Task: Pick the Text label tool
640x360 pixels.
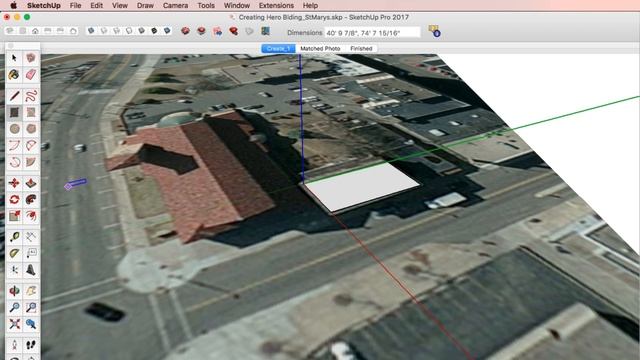Action: tap(31, 253)
